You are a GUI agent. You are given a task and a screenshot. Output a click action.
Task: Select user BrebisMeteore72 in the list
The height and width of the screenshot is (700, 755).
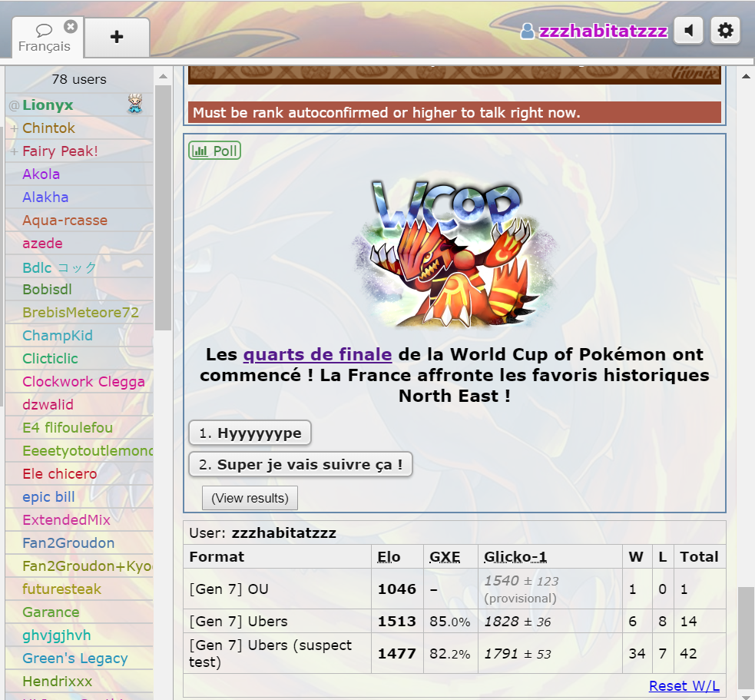tap(81, 313)
